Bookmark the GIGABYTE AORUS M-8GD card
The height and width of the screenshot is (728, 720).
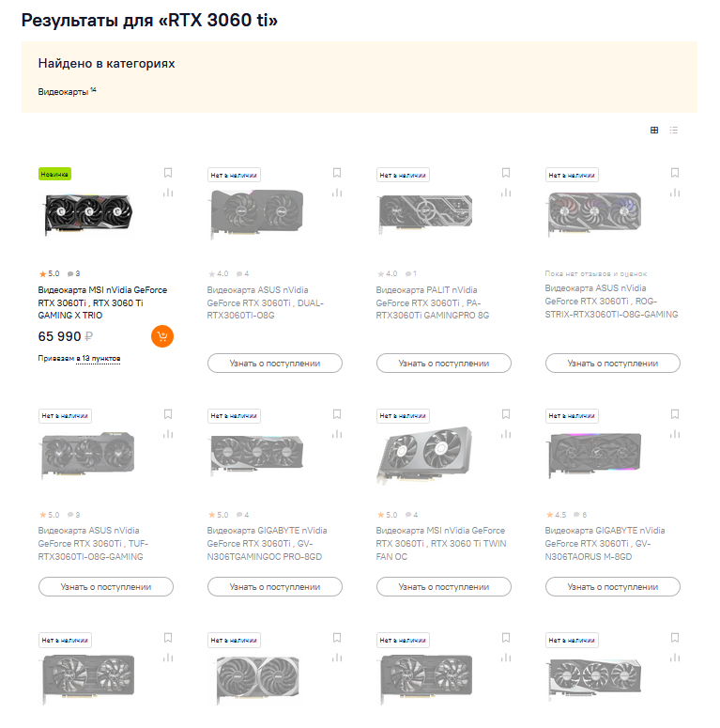coord(675,413)
